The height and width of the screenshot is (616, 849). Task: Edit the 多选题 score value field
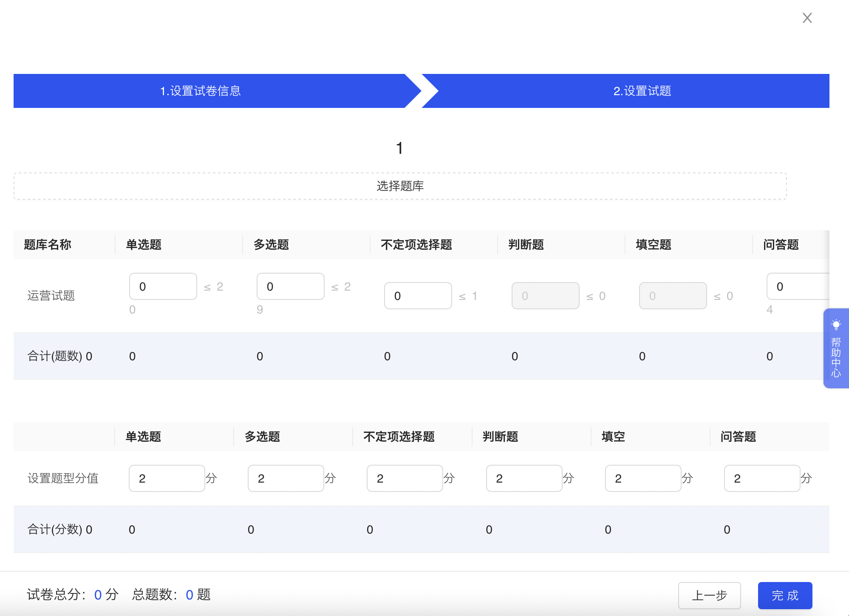pos(286,478)
